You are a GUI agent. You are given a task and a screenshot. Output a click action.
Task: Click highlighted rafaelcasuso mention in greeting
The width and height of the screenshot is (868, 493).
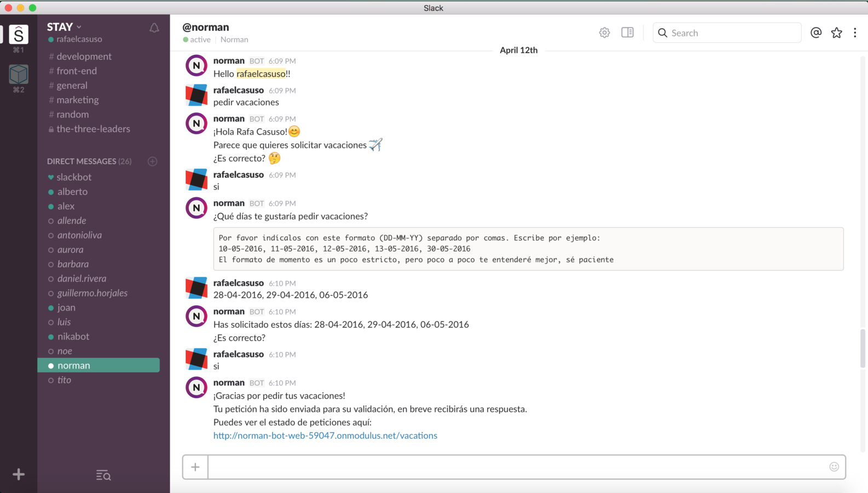coord(261,74)
